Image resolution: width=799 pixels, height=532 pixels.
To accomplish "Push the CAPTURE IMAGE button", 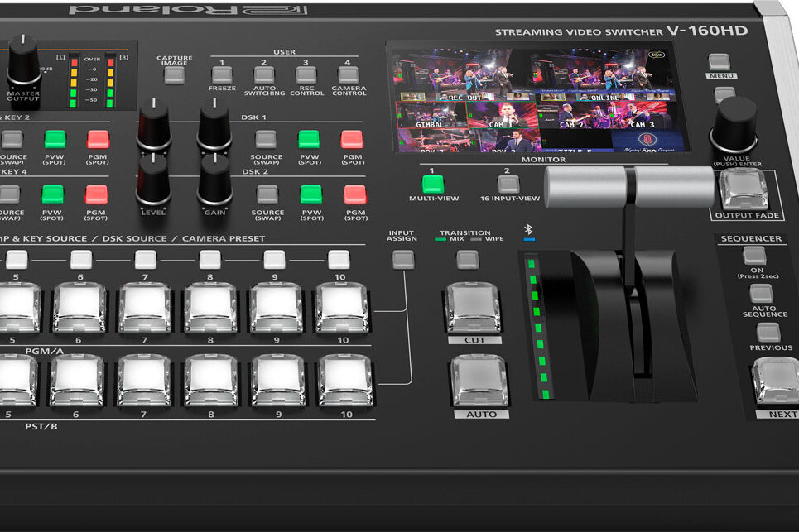I will point(174,75).
